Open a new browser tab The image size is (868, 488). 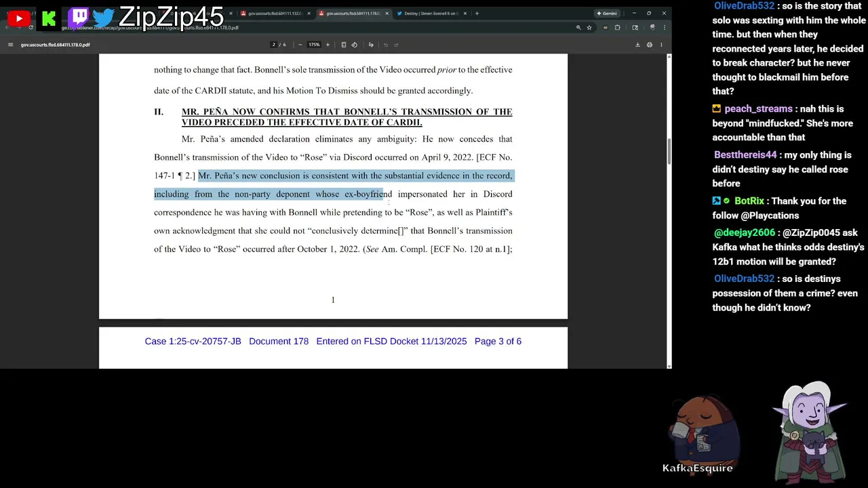477,13
